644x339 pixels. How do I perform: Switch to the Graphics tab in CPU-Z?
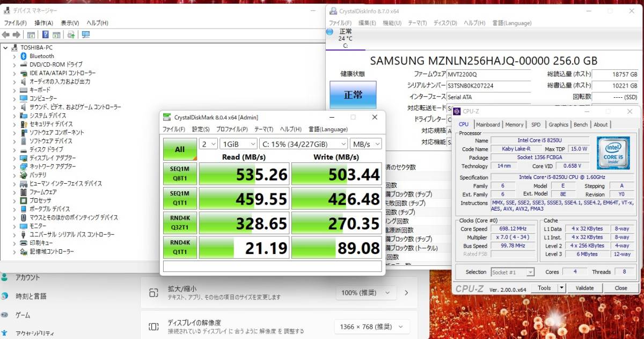558,125
